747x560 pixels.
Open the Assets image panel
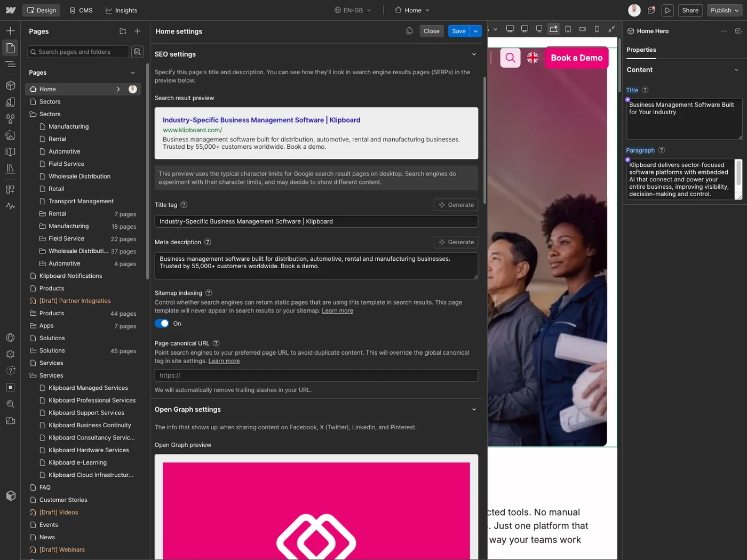(x=10, y=135)
